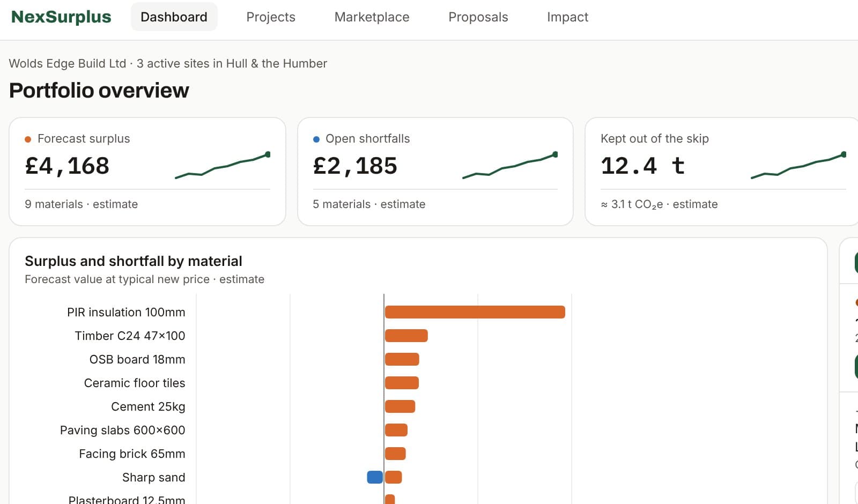Click the Facing brick 65mm label
The width and height of the screenshot is (858, 504).
tap(132, 454)
